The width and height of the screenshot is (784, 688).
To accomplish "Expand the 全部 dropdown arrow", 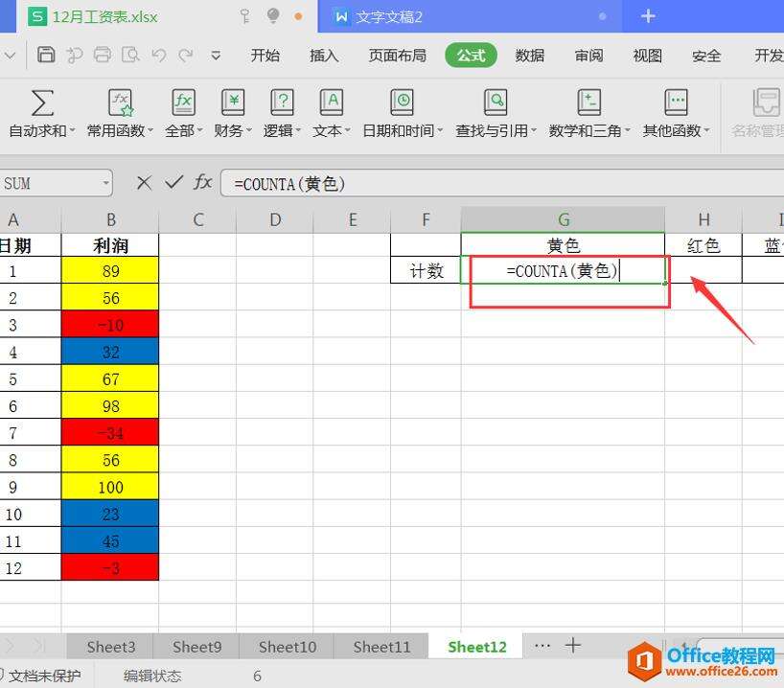I will pos(199,131).
